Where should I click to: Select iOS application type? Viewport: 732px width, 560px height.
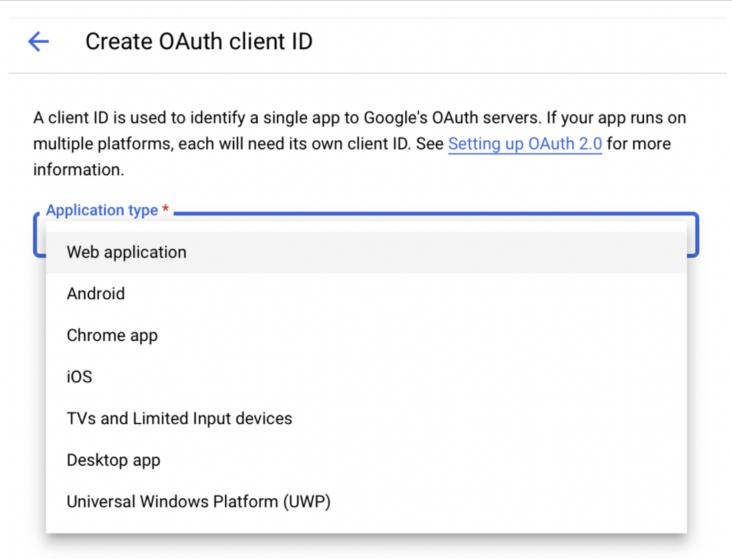click(x=79, y=377)
